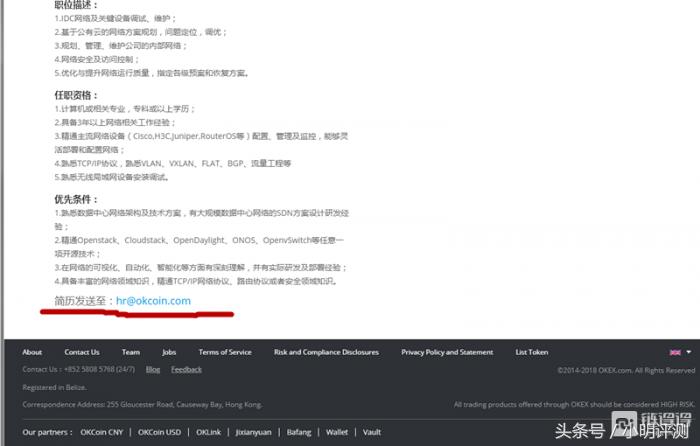700x446 pixels.
Task: Open partner link Vault
Action: click(372, 432)
